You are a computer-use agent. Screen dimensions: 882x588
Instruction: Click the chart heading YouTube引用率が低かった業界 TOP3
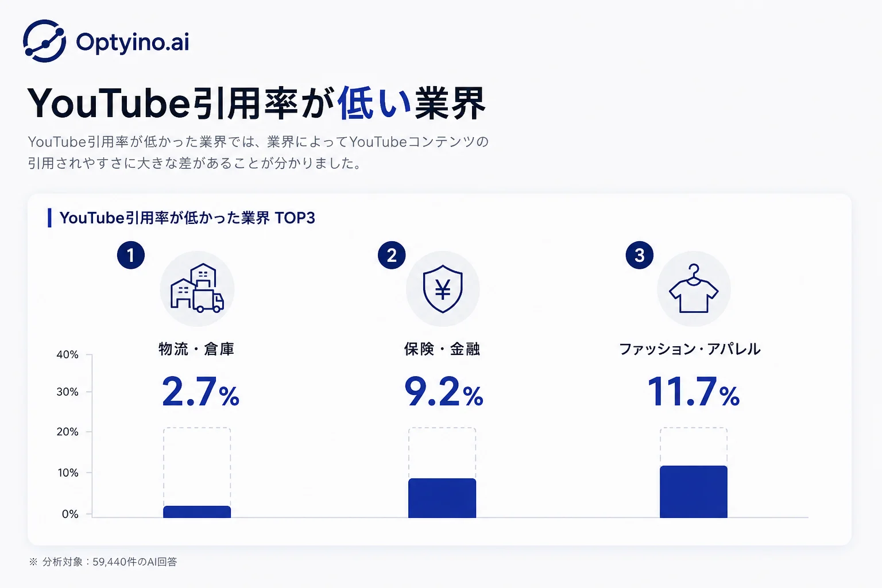(x=187, y=218)
